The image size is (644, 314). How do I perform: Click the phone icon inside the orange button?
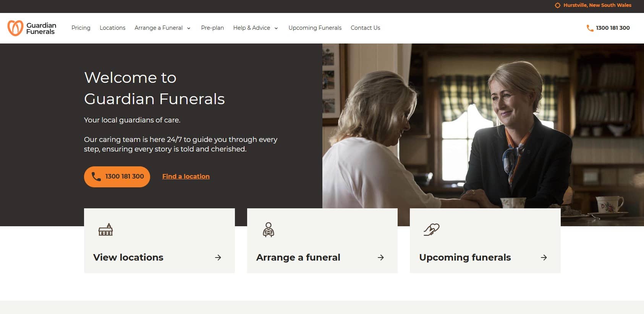point(96,177)
